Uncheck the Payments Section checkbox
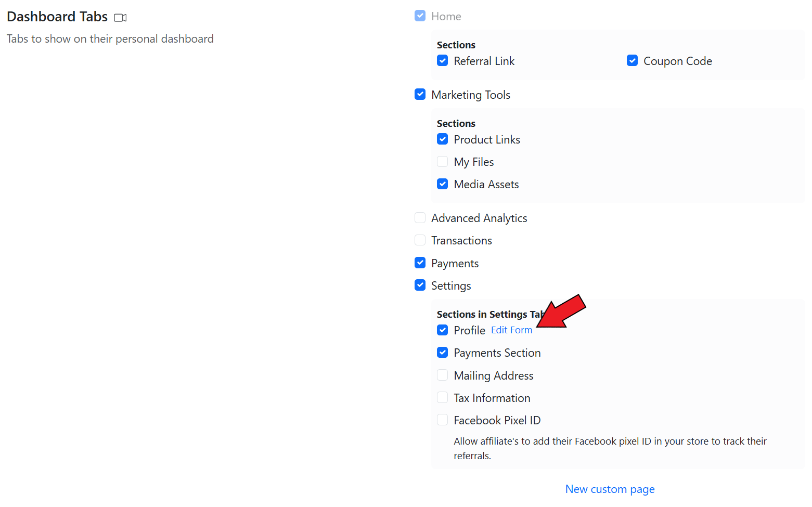 pos(442,353)
